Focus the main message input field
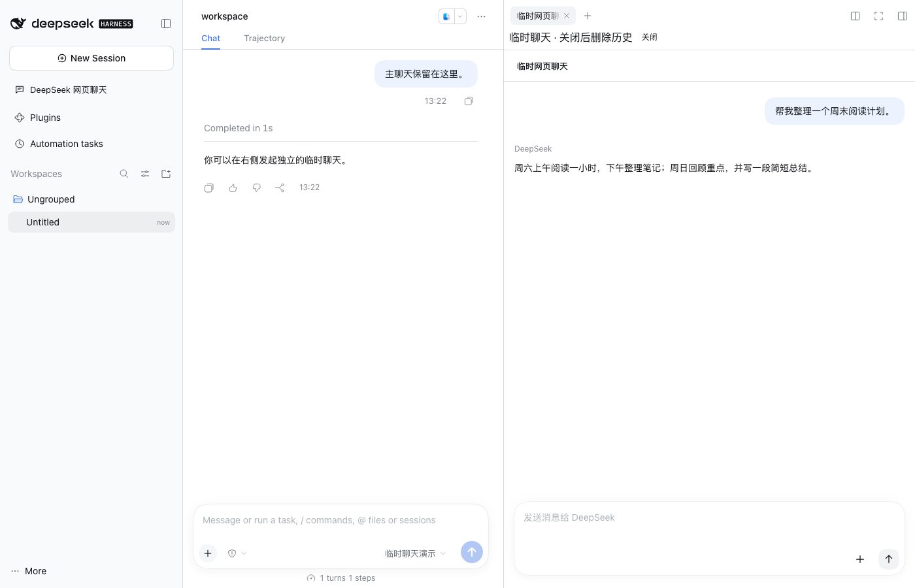 (341, 521)
